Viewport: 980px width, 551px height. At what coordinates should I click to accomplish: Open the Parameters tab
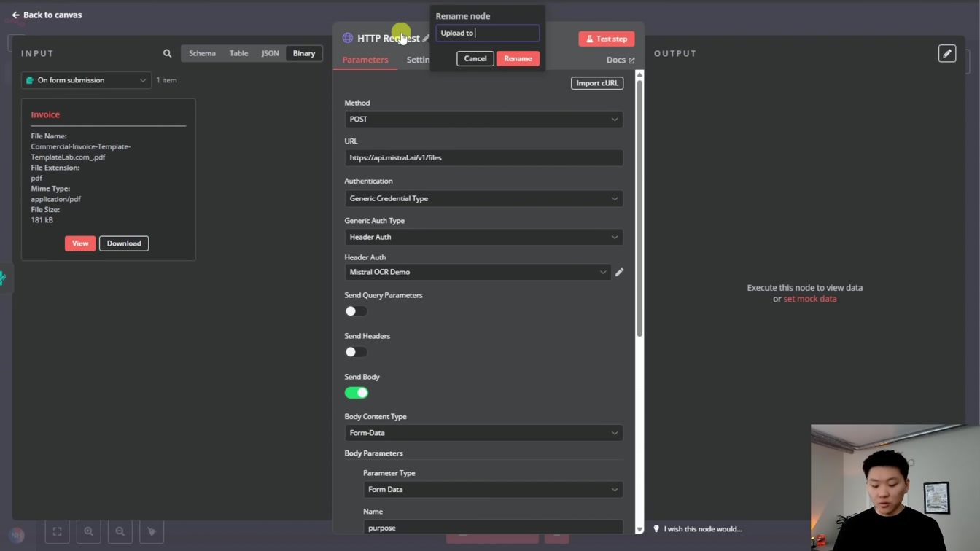tap(365, 60)
